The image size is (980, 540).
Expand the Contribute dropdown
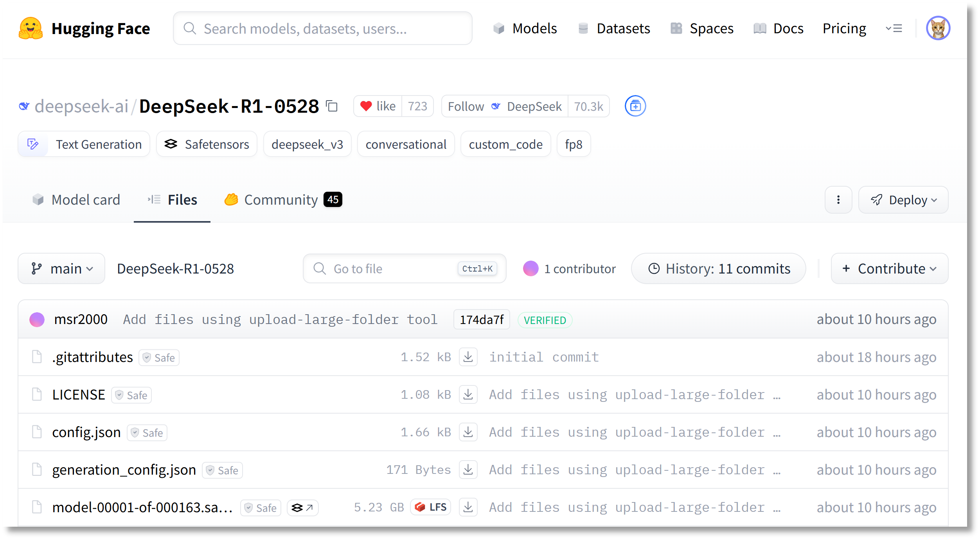[x=889, y=268]
